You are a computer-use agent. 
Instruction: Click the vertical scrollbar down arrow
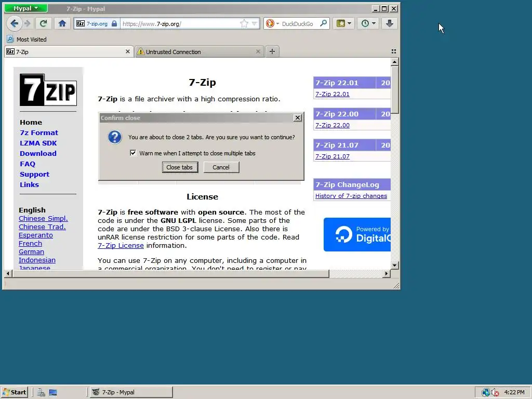394,265
